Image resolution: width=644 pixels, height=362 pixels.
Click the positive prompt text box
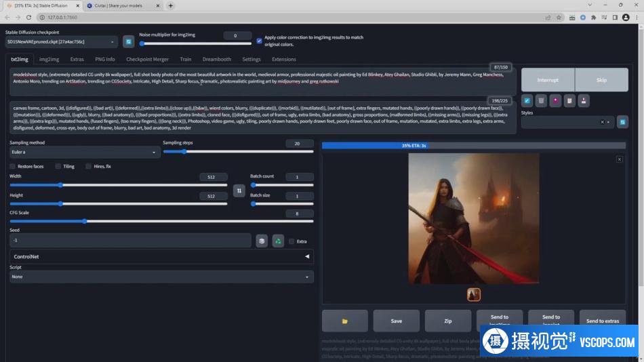pyautogui.click(x=263, y=82)
